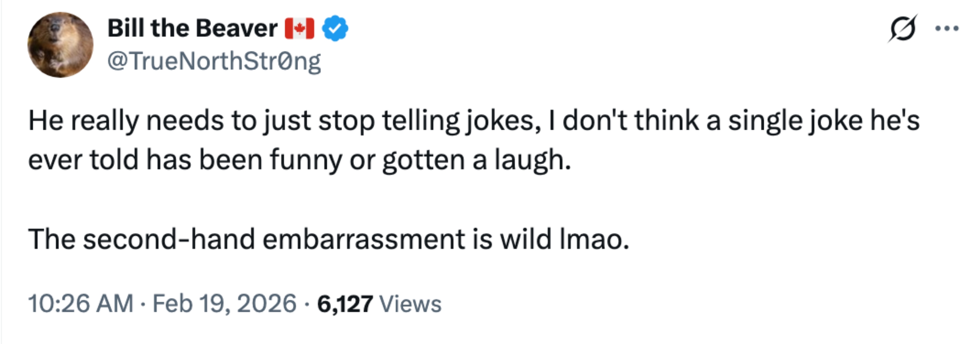Click the Canadian flag emoji
Screen dimensions: 980x344
[299, 28]
